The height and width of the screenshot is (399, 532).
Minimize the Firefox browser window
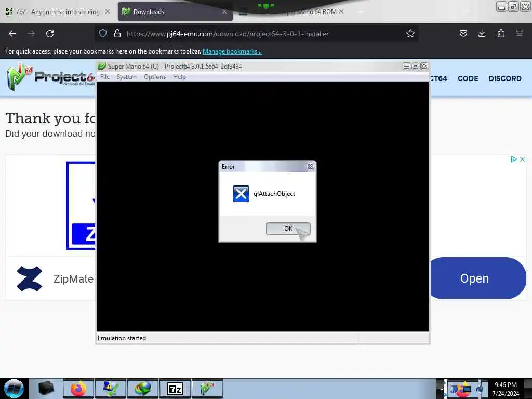click(501, 6)
